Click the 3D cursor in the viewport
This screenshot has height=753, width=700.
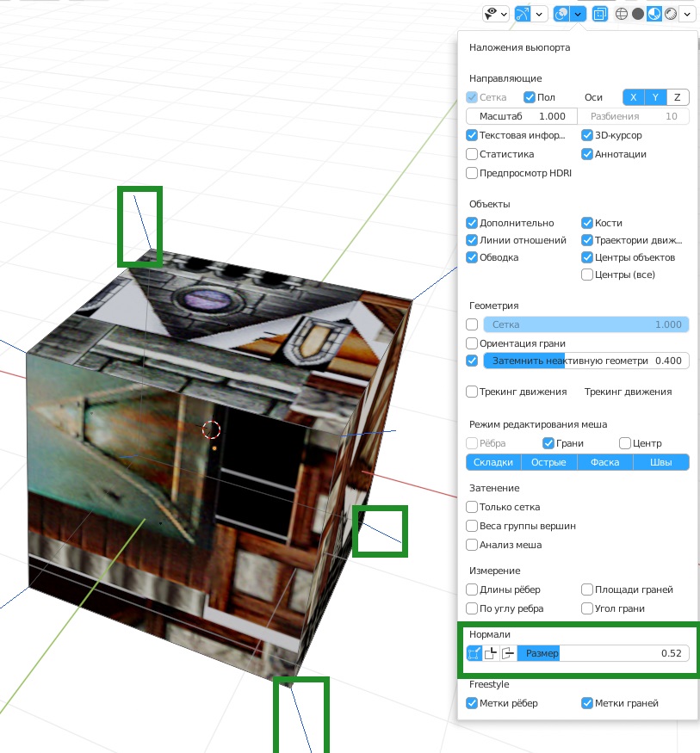pos(211,429)
